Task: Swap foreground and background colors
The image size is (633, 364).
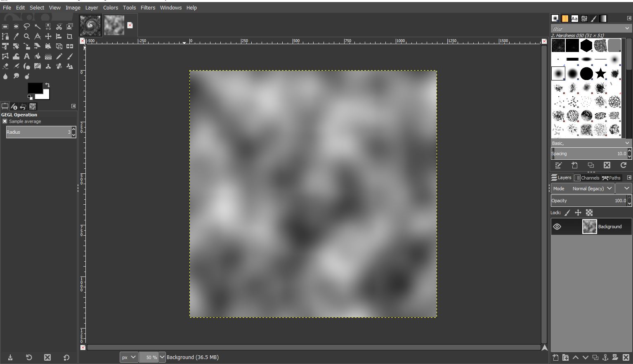Action: point(47,85)
